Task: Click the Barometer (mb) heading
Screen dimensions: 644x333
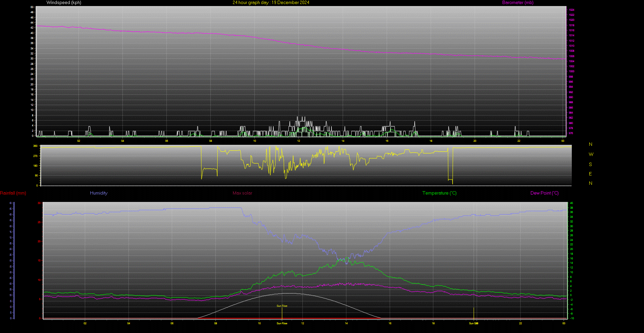Action: 518,3
